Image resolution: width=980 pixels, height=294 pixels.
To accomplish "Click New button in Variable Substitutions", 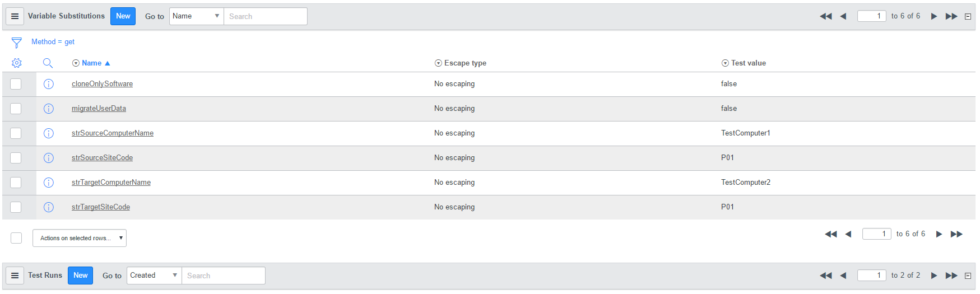I will point(123,16).
